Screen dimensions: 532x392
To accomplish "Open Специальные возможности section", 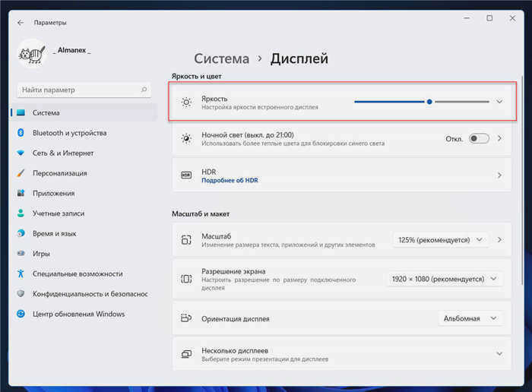I will tap(84, 273).
